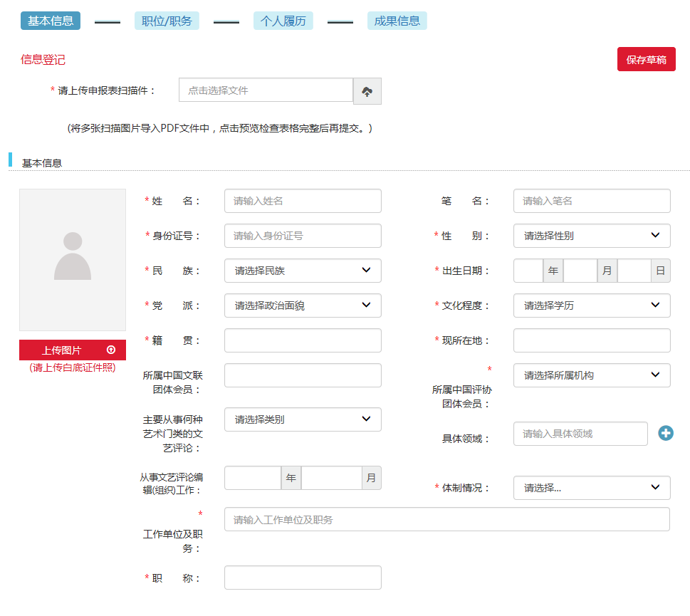Open the 所属机构 dropdown

pos(591,375)
